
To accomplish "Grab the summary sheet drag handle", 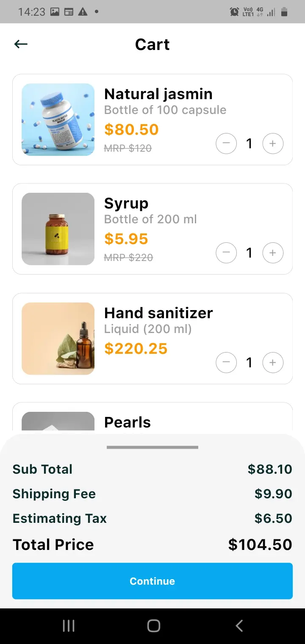I will 152,447.
